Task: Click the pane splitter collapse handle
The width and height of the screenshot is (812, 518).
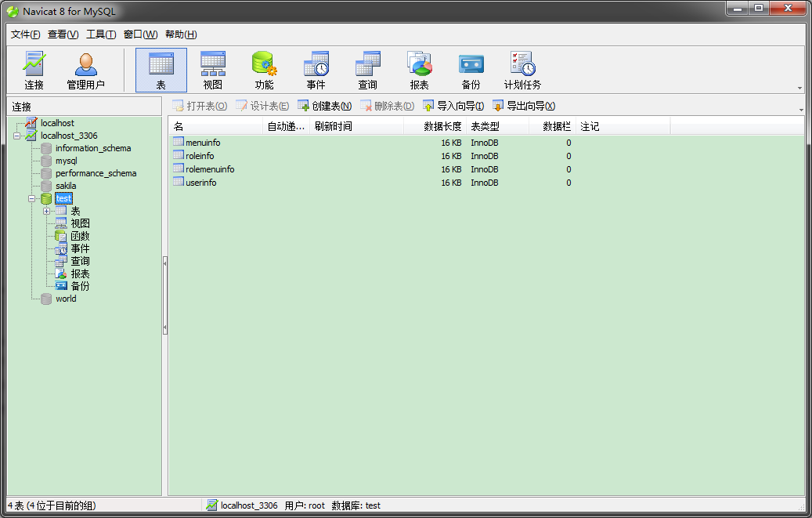Action: pyautogui.click(x=165, y=295)
